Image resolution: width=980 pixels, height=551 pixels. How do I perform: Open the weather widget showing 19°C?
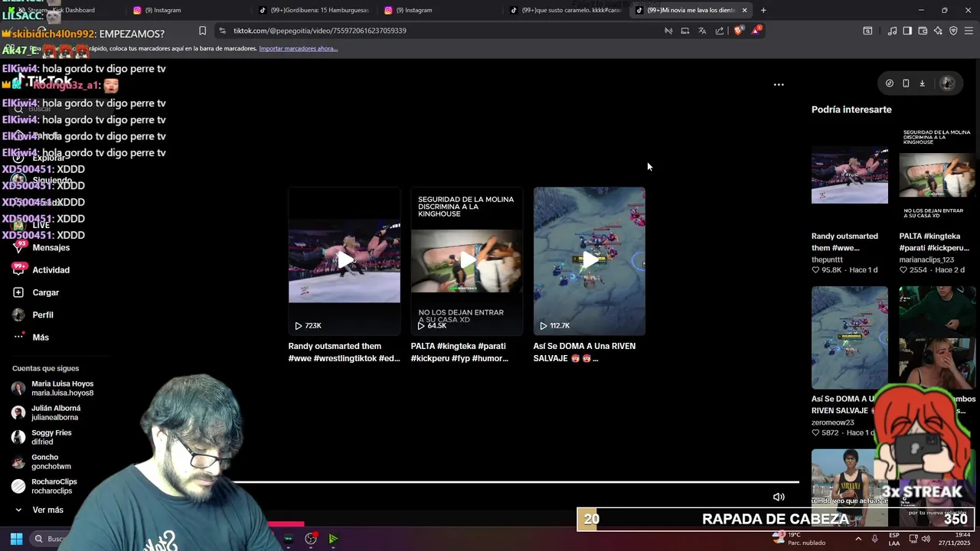799,539
